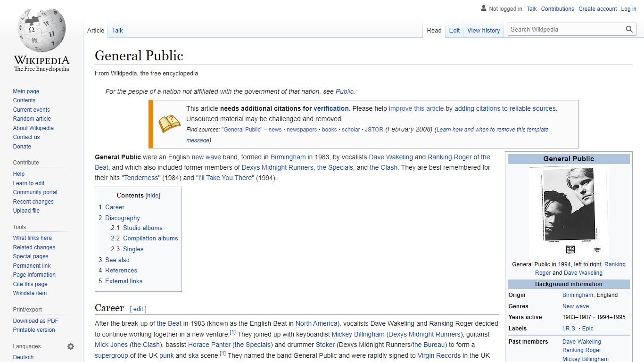Open the Community portal link
Image resolution: width=644 pixels, height=362 pixels.
click(x=35, y=192)
